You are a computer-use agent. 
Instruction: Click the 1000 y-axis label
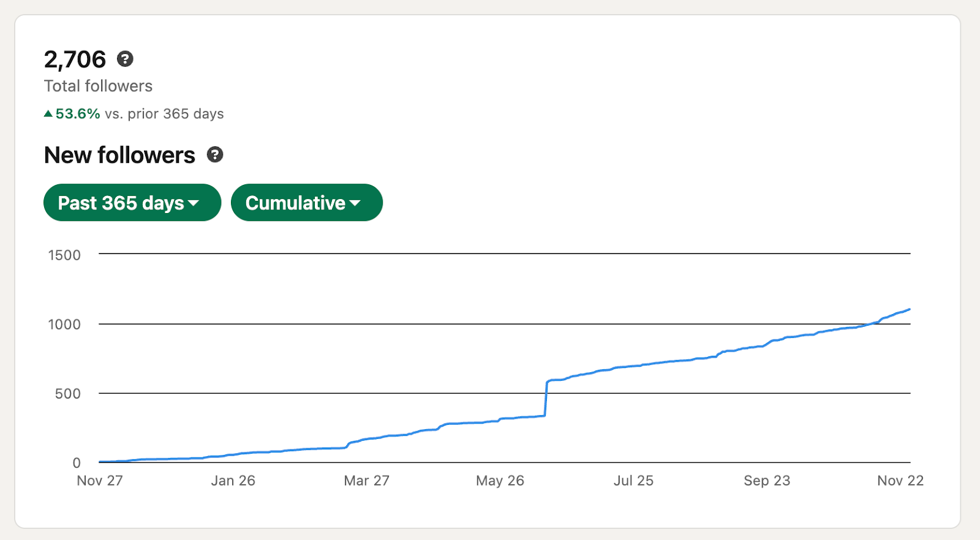(64, 324)
